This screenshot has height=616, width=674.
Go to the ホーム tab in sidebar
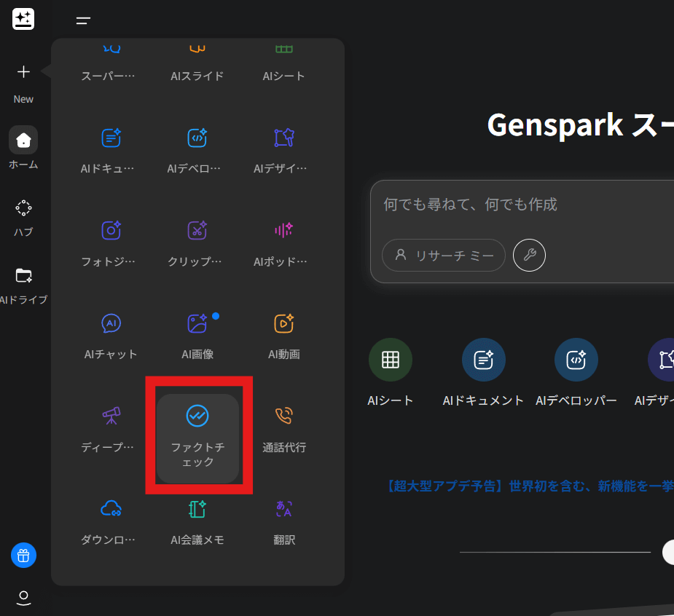(23, 141)
